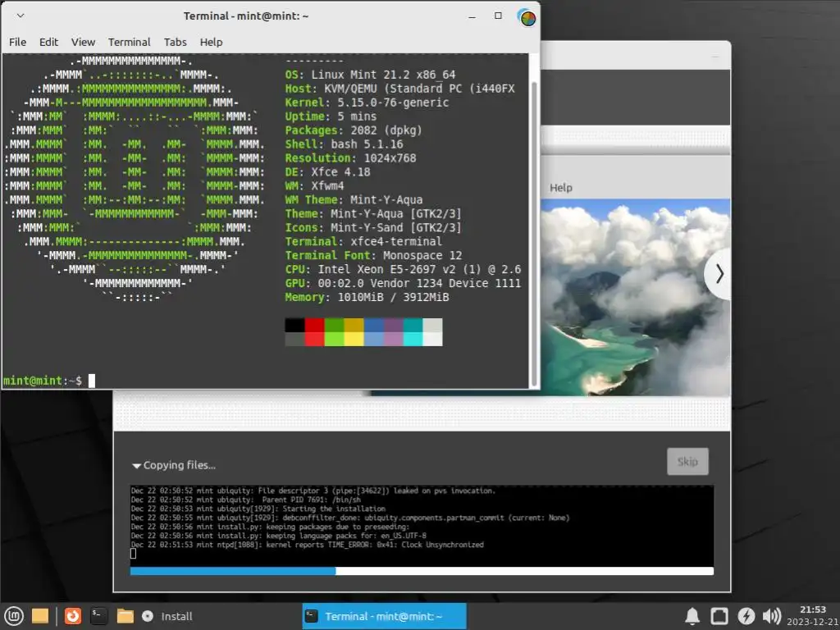Click the Show Desktop icon in the panel
The width and height of the screenshot is (840, 630).
40,616
